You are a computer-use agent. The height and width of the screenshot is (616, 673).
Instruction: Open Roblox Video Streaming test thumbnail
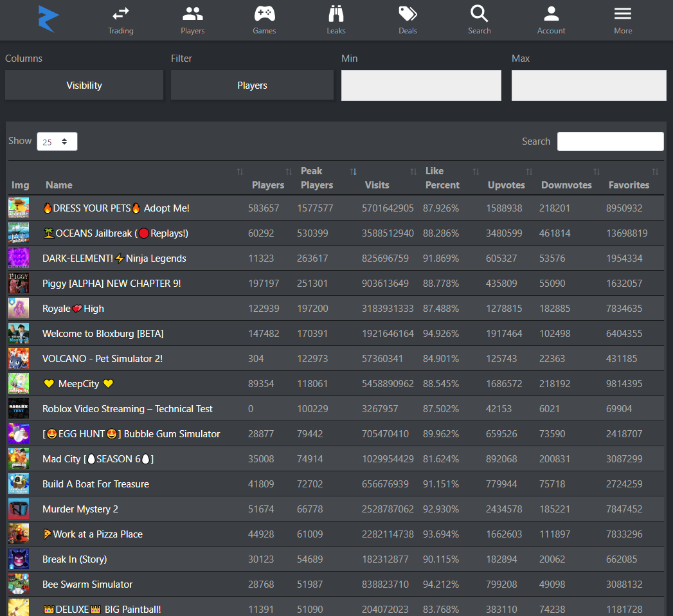pyautogui.click(x=19, y=409)
